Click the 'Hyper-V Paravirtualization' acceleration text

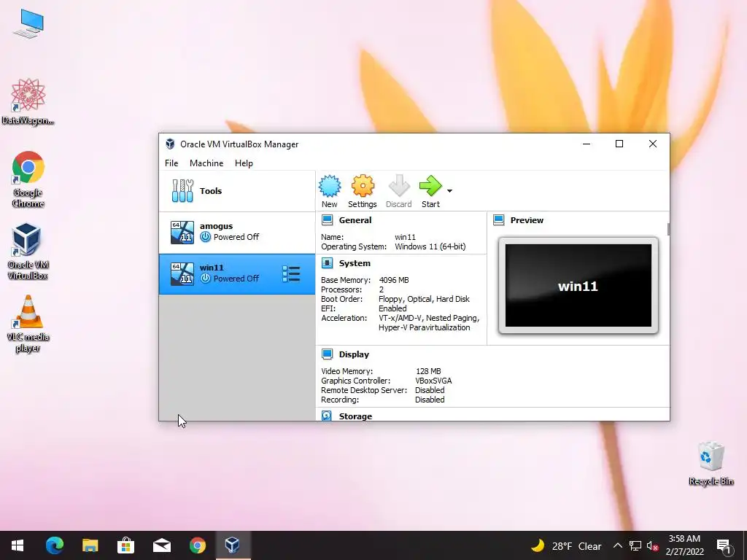424,327
